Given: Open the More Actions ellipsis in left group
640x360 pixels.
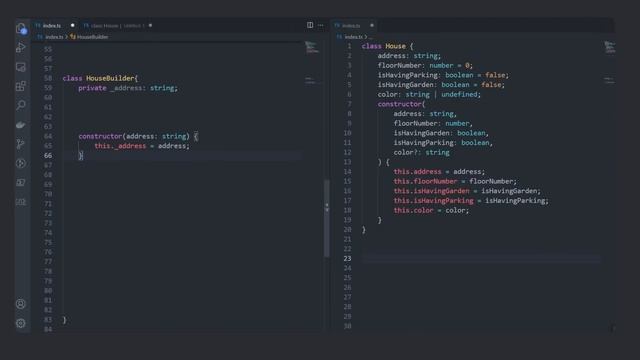Looking at the screenshot, I should [x=321, y=25].
